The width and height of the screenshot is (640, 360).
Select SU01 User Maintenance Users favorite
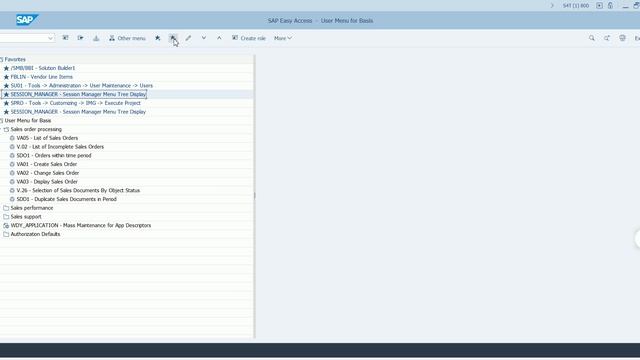point(82,86)
